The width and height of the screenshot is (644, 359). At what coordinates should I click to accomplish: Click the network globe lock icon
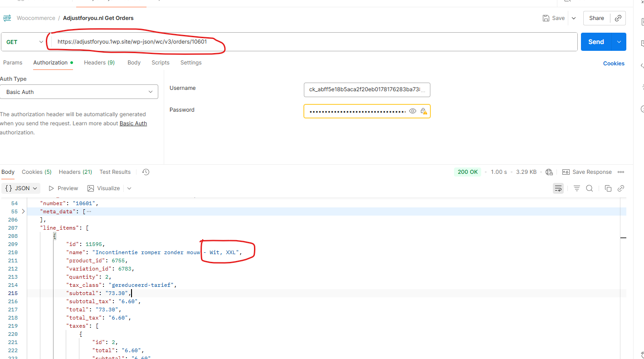(549, 172)
